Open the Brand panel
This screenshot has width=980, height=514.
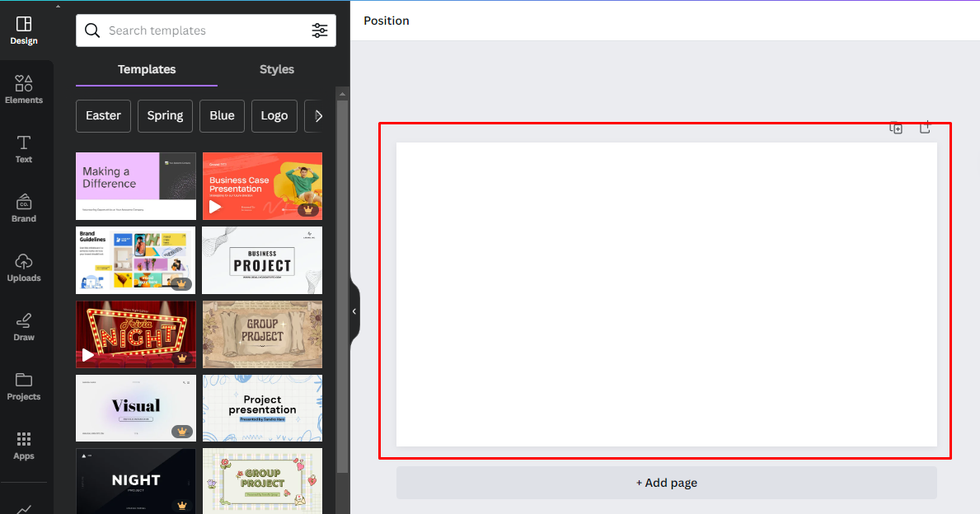(x=24, y=208)
